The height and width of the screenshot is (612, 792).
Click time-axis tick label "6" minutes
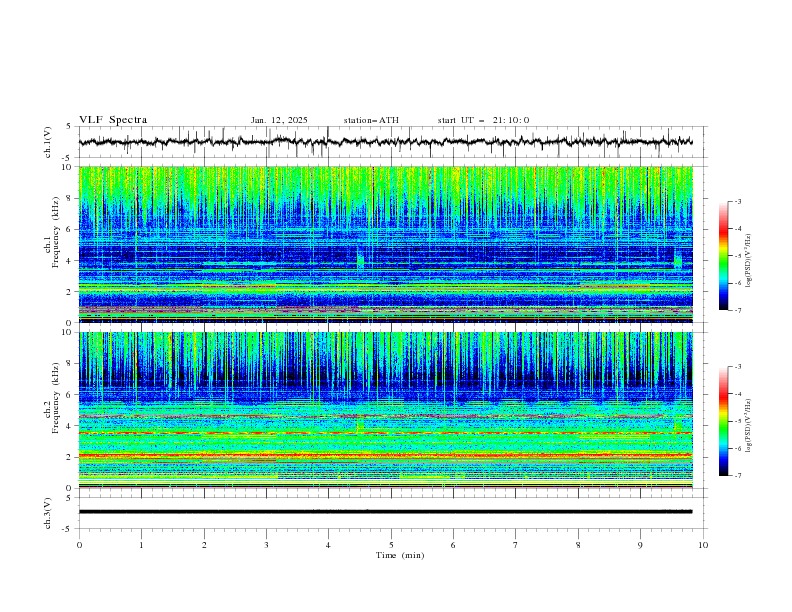click(x=453, y=545)
